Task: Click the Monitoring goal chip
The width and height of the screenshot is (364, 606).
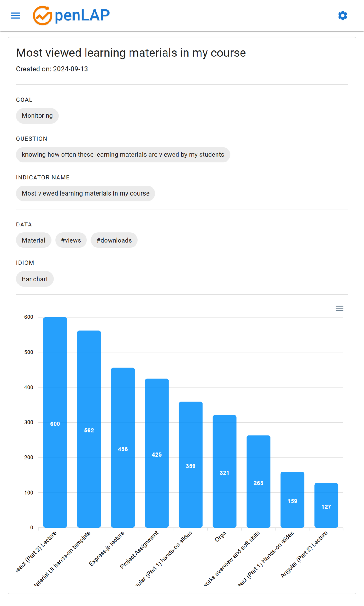Action: [x=37, y=116]
